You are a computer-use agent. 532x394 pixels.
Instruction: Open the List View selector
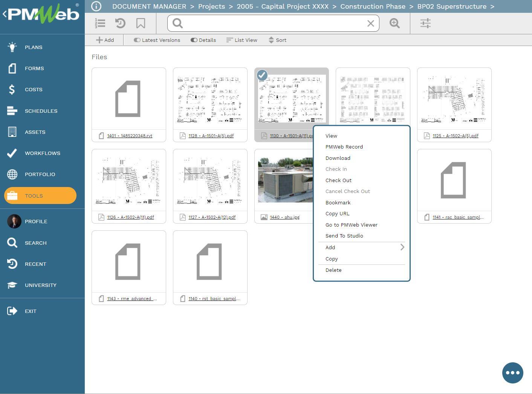tap(242, 40)
